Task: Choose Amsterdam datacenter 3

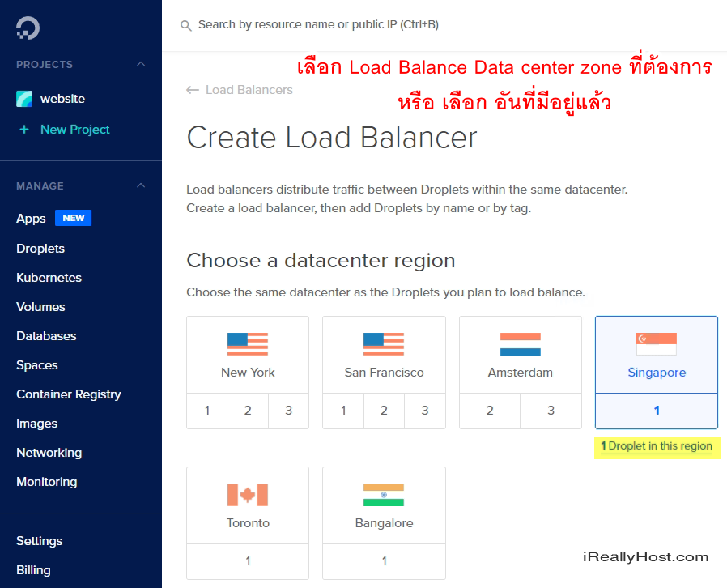Action: [x=551, y=411]
